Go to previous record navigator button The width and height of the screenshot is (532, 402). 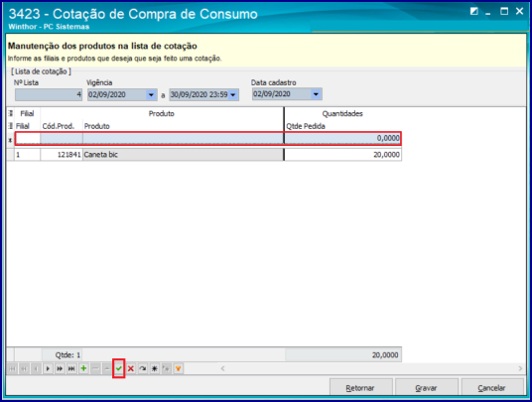pos(36,369)
